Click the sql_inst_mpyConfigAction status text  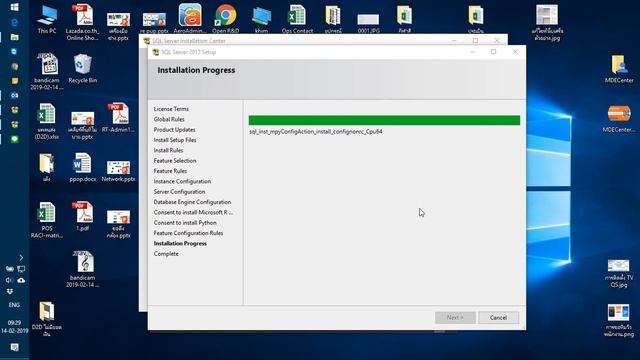pyautogui.click(x=316, y=131)
